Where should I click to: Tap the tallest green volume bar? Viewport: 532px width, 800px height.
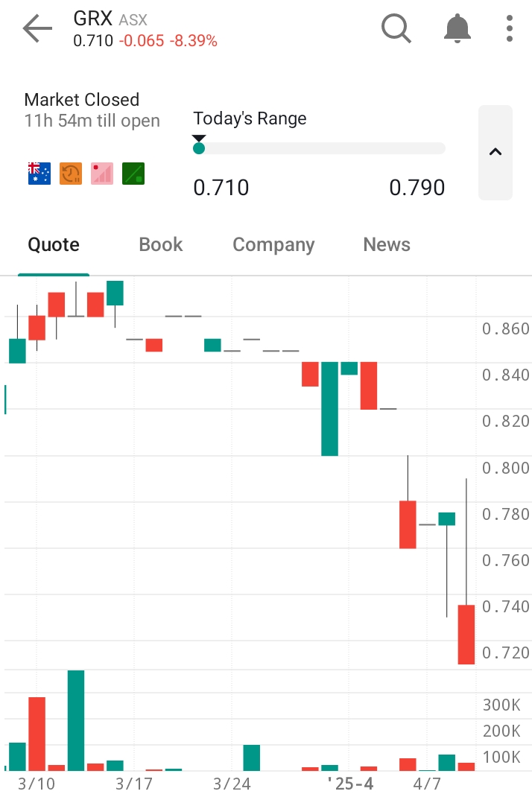click(x=76, y=720)
